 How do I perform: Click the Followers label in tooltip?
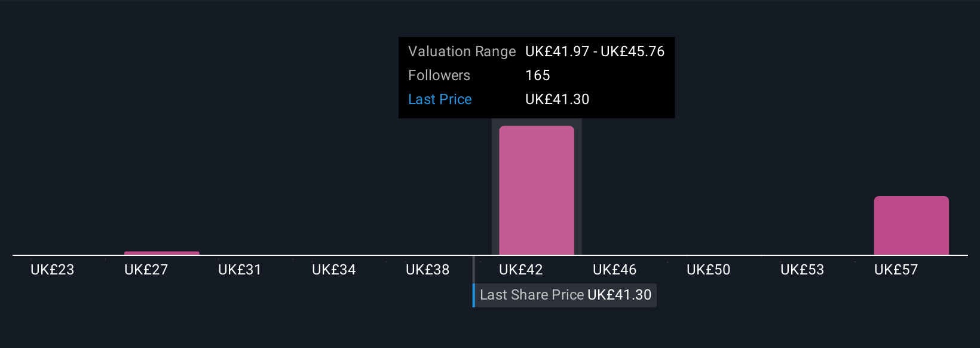[x=439, y=75]
